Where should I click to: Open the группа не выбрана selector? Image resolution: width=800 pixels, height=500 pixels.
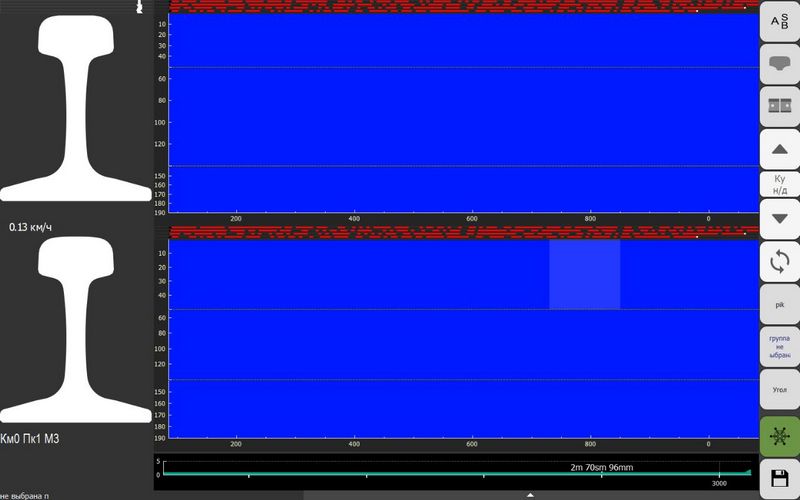780,347
